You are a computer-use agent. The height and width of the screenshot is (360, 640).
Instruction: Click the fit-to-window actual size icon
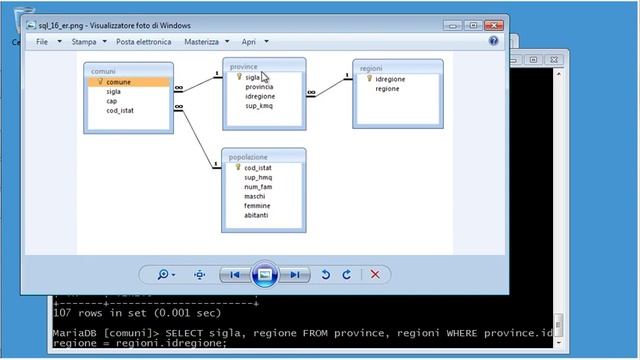point(200,275)
